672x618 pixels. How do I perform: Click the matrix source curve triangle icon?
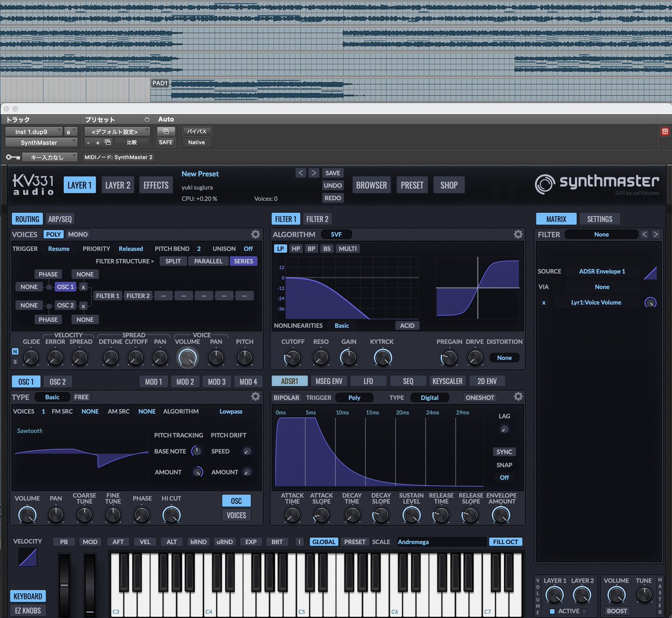click(650, 272)
